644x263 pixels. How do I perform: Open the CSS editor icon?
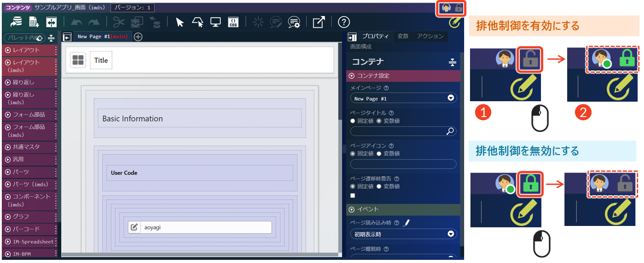click(233, 22)
